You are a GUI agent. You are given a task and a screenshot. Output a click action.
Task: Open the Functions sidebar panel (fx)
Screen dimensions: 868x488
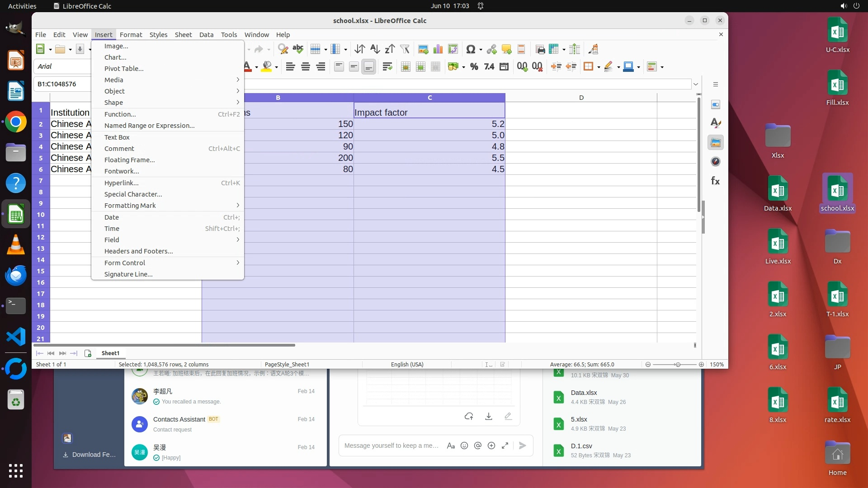point(715,181)
